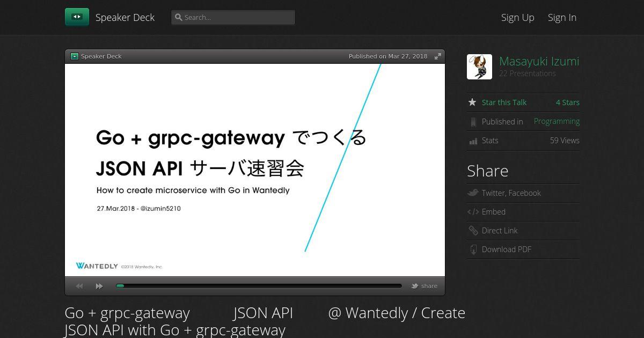This screenshot has height=338, width=644.
Task: Click the 4 Stars count
Action: pos(568,102)
